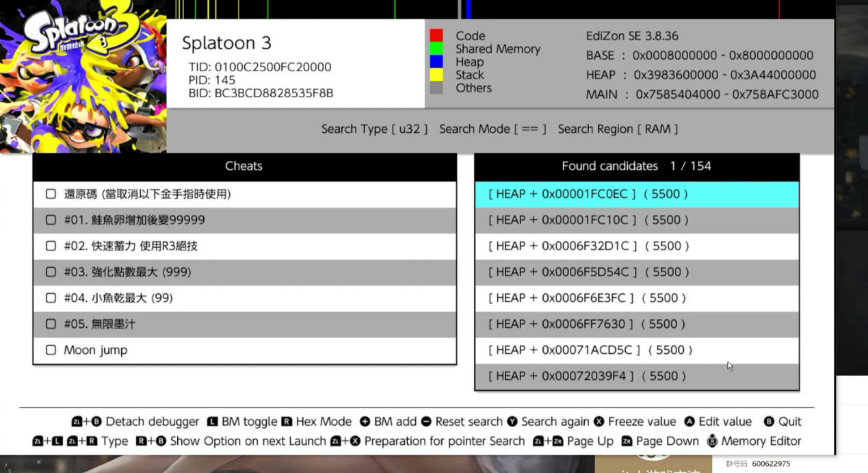Select candidate HEAP + 0x00072039F4
This screenshot has height=473, width=868.
(x=637, y=376)
